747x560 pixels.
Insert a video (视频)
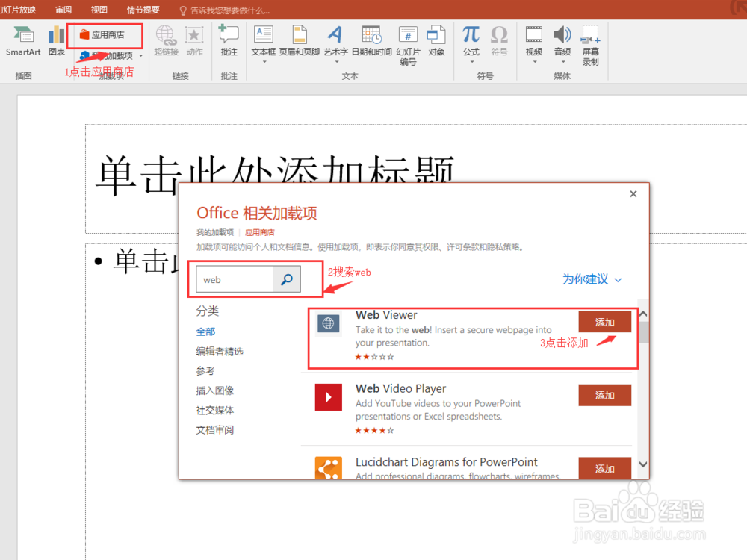[x=534, y=41]
